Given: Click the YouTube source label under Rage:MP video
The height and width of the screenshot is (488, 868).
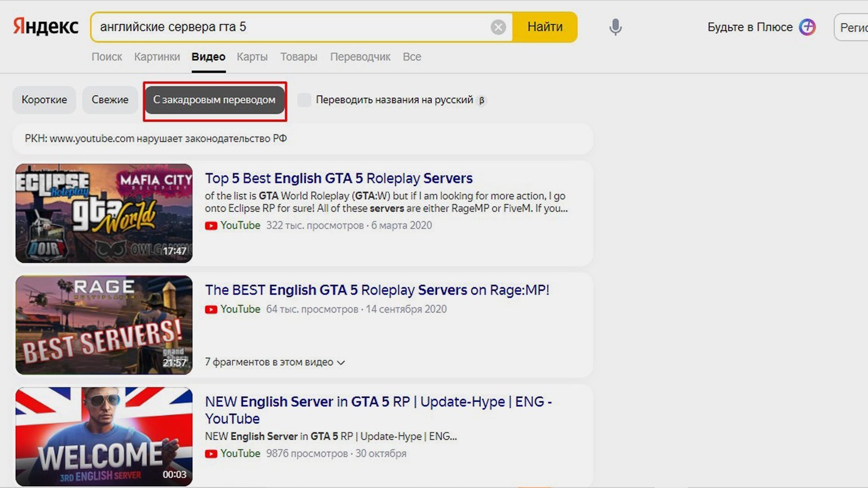Looking at the screenshot, I should (x=240, y=309).
